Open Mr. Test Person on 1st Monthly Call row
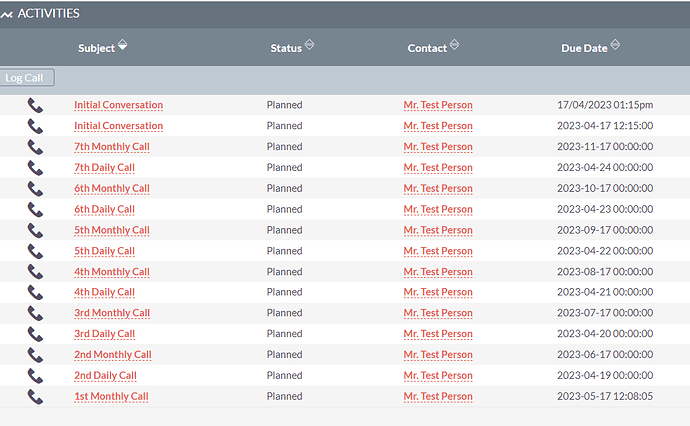Image resolution: width=690 pixels, height=426 pixels. [x=438, y=397]
